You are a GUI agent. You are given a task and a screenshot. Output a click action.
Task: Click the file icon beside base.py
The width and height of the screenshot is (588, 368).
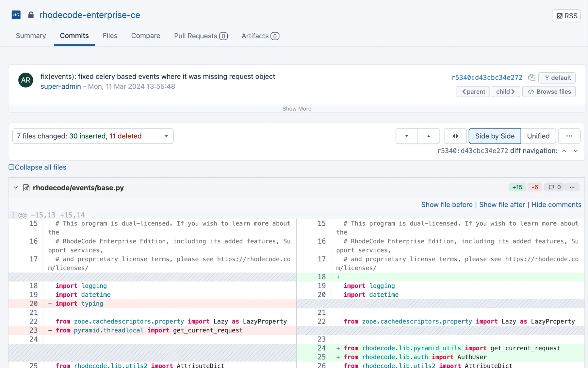pos(26,188)
